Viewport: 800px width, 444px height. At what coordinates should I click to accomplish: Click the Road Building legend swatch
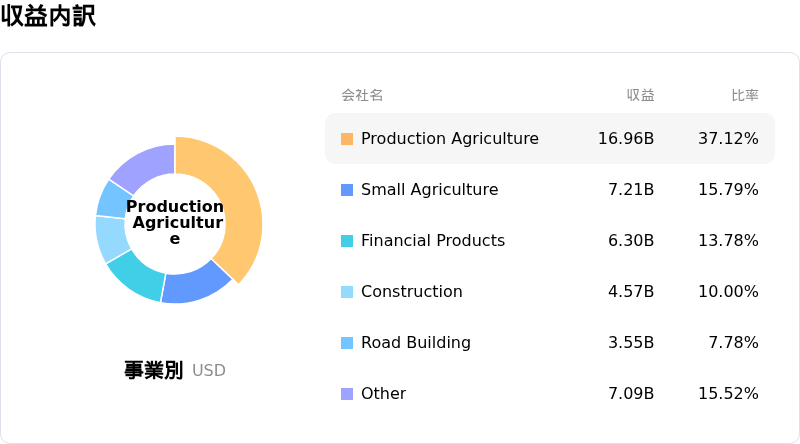347,343
